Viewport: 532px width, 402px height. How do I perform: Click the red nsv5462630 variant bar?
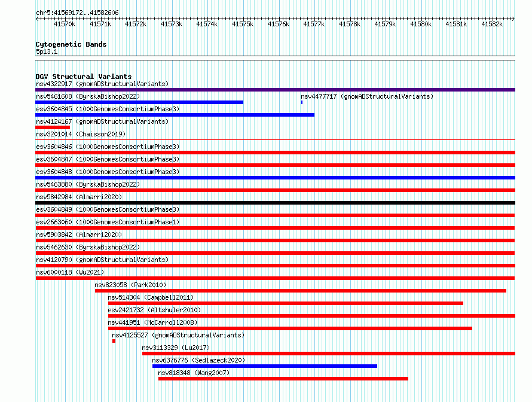coord(275,253)
